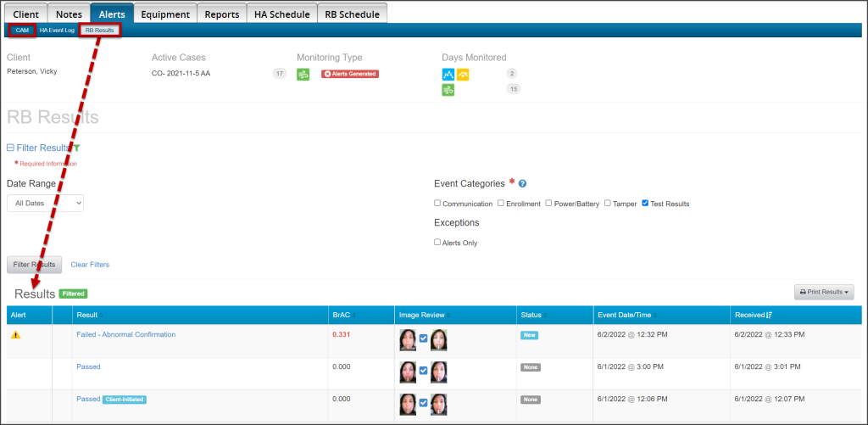Click the green Monitoring Type device icon
The image size is (868, 425).
tap(303, 75)
